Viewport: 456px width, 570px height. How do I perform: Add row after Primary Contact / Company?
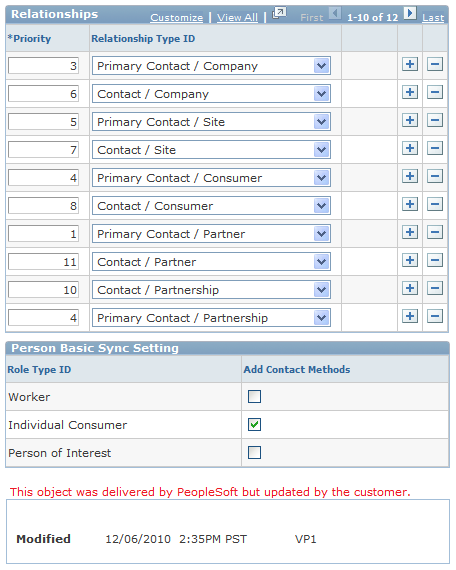coord(410,64)
